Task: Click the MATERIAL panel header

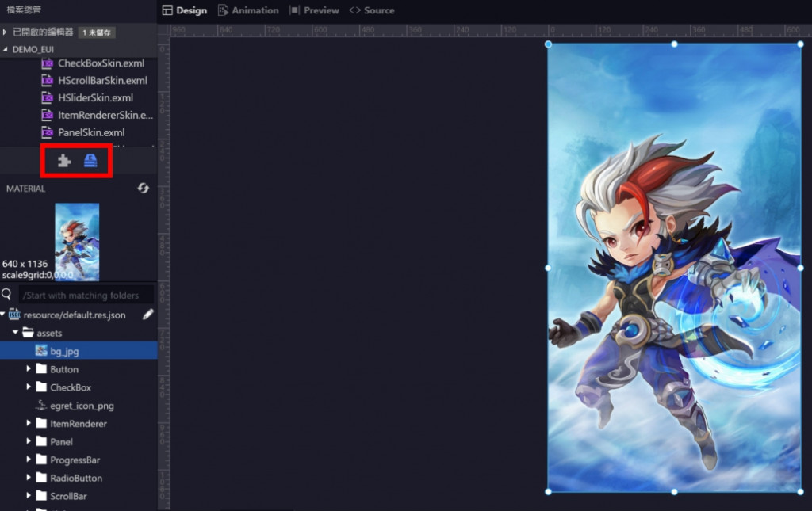Action: point(26,189)
